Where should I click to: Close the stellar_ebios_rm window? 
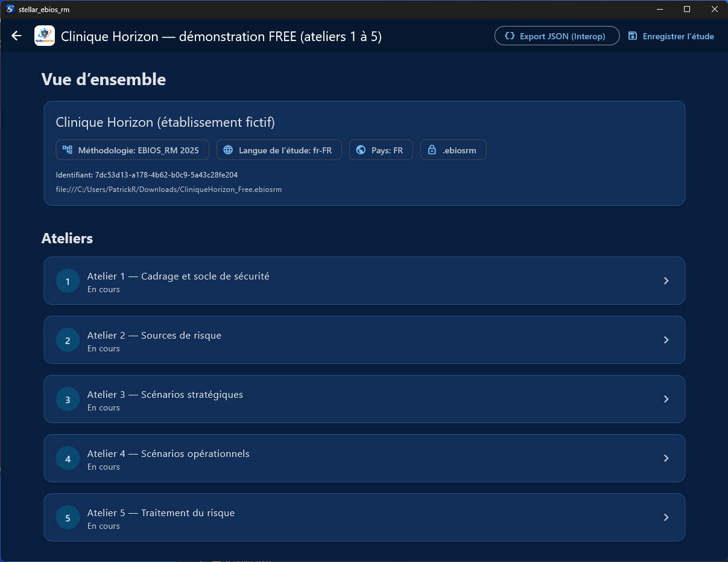pos(714,9)
